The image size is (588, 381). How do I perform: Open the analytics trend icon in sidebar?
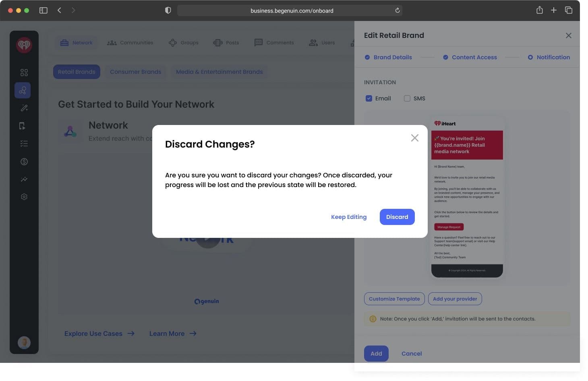[x=24, y=179]
